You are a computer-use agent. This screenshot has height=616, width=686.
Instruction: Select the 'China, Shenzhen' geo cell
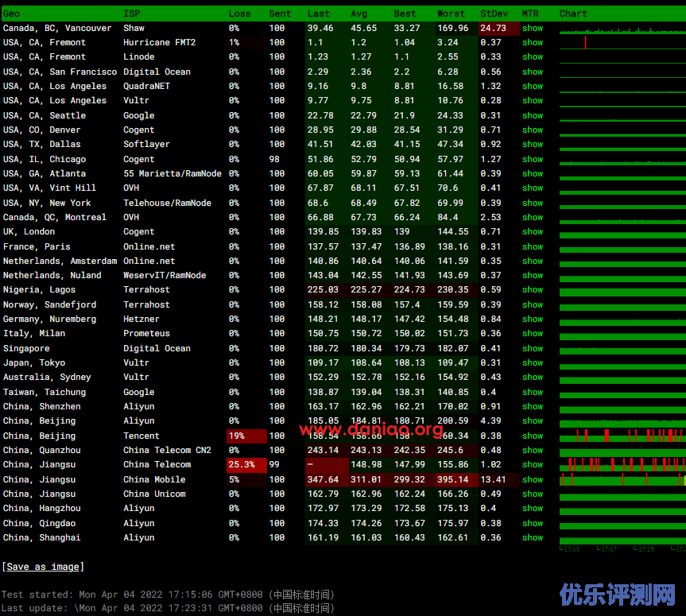point(41,406)
